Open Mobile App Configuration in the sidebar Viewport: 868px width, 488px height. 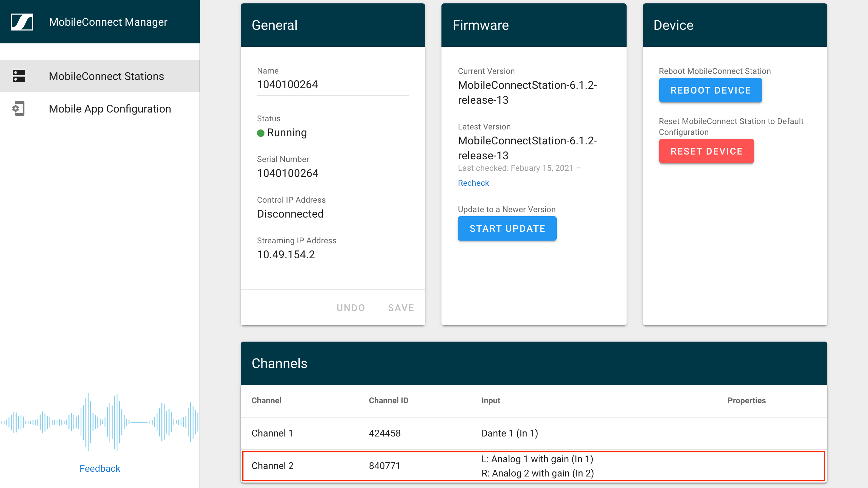(100, 108)
